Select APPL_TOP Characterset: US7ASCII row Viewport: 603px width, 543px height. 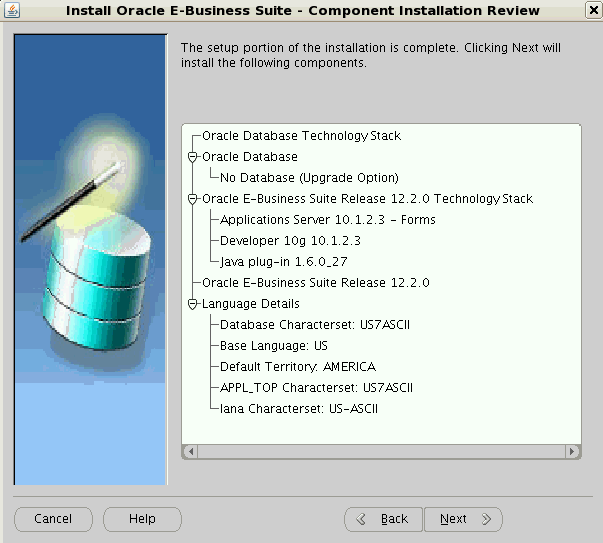click(x=316, y=388)
